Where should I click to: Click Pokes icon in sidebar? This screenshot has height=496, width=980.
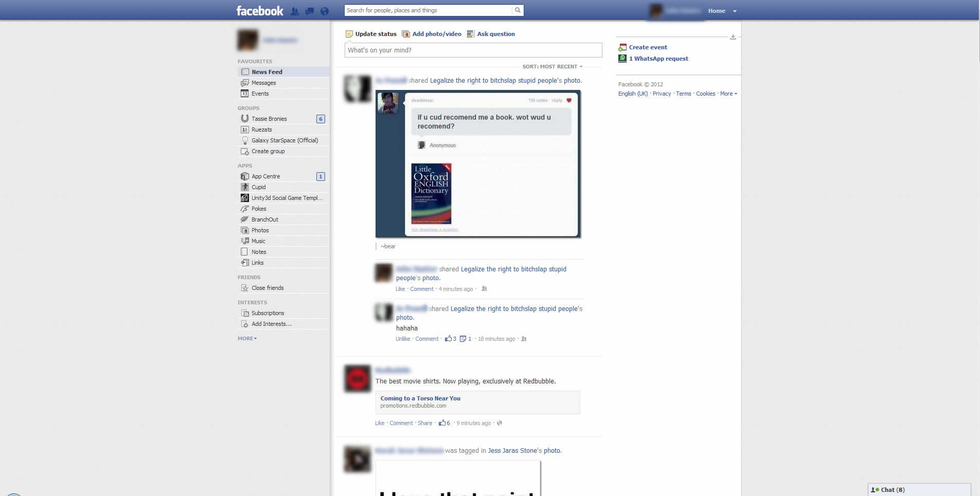coord(245,209)
